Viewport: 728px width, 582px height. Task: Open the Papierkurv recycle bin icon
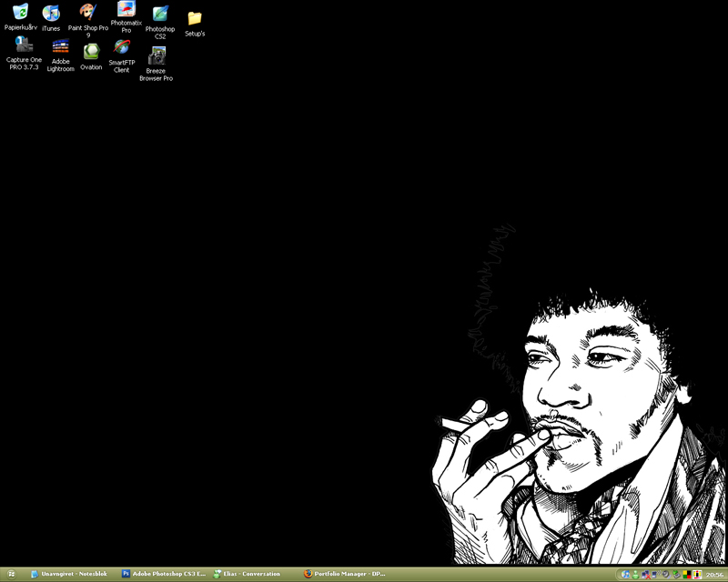(x=20, y=16)
